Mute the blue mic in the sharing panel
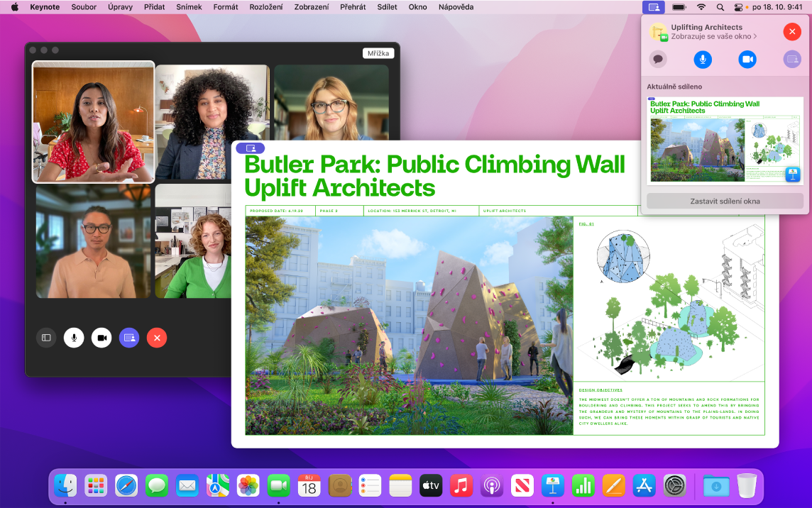 [x=703, y=59]
